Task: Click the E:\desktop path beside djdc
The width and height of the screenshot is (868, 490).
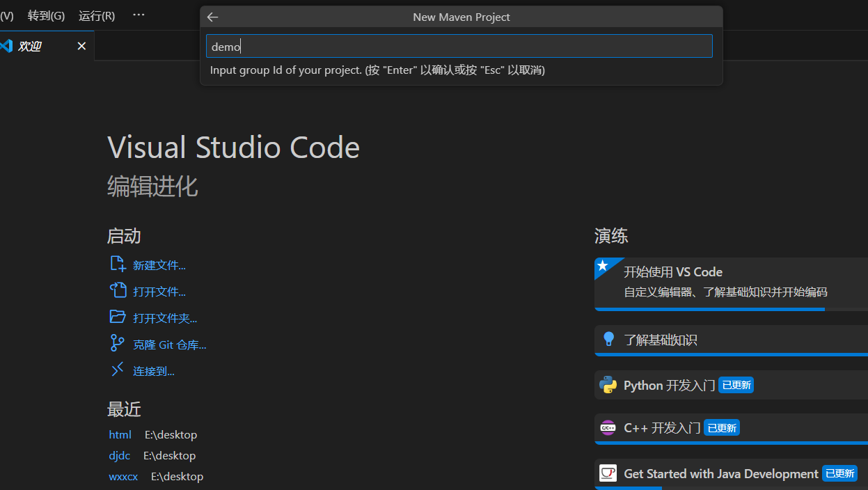Action: [x=169, y=455]
